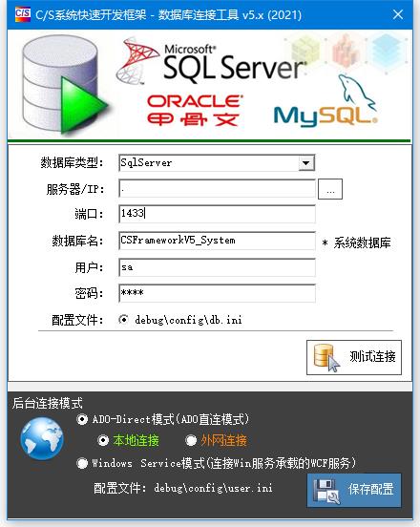Open the 数据库类型 dropdown arrow
The height and width of the screenshot is (527, 420).
(x=306, y=163)
